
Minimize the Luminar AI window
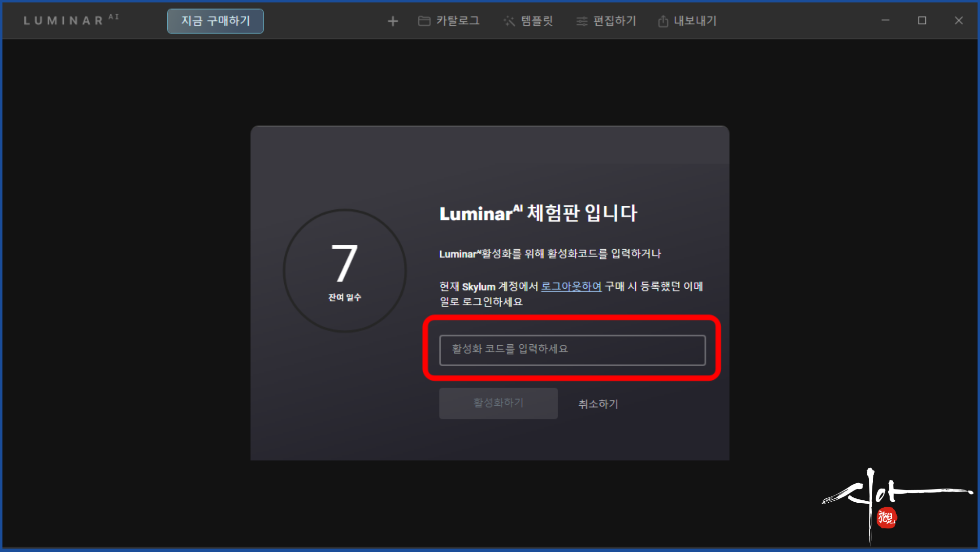pyautogui.click(x=885, y=20)
